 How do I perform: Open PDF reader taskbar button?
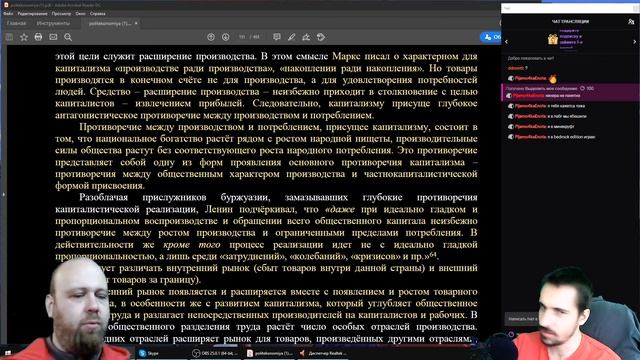269,353
